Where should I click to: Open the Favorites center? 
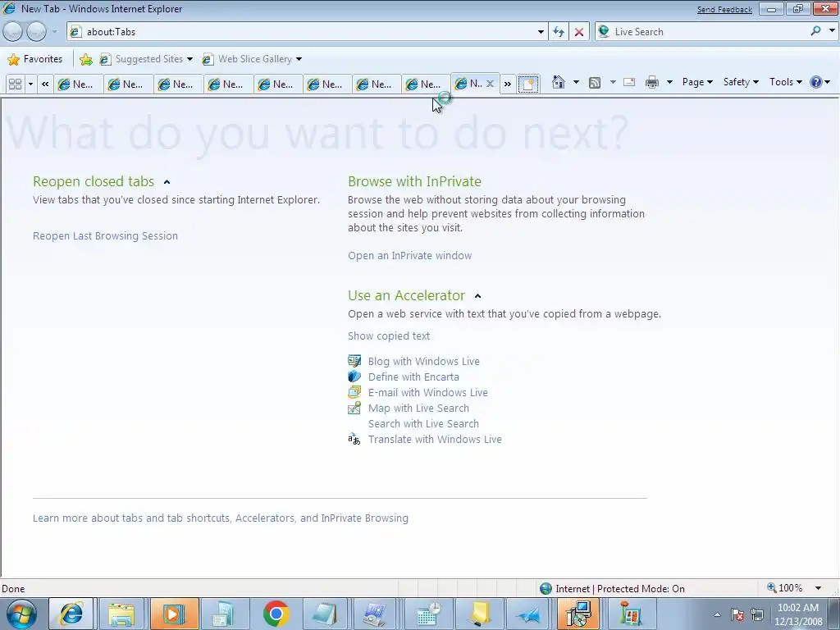35,59
